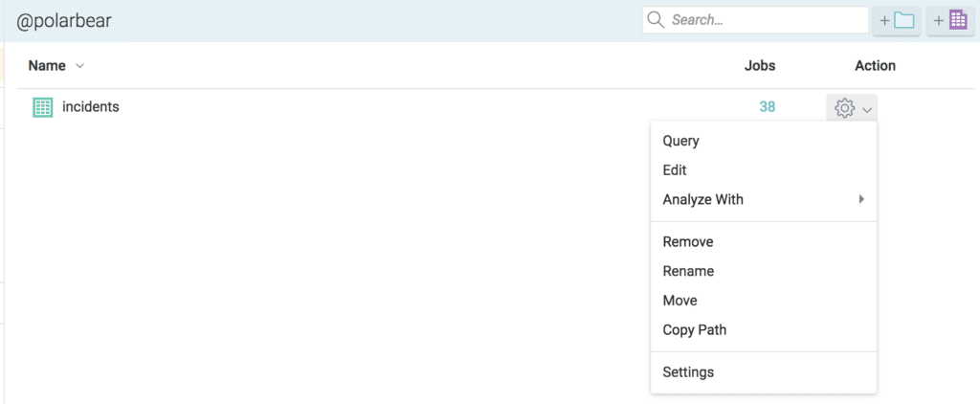
Task: Choose Rename from the action menu
Action: [764, 271]
